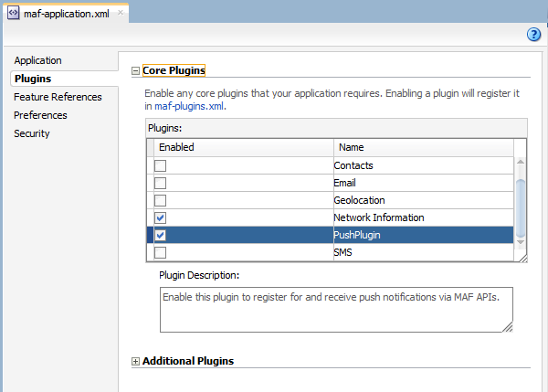
Task: Open the help icon at top right
Action: (533, 35)
